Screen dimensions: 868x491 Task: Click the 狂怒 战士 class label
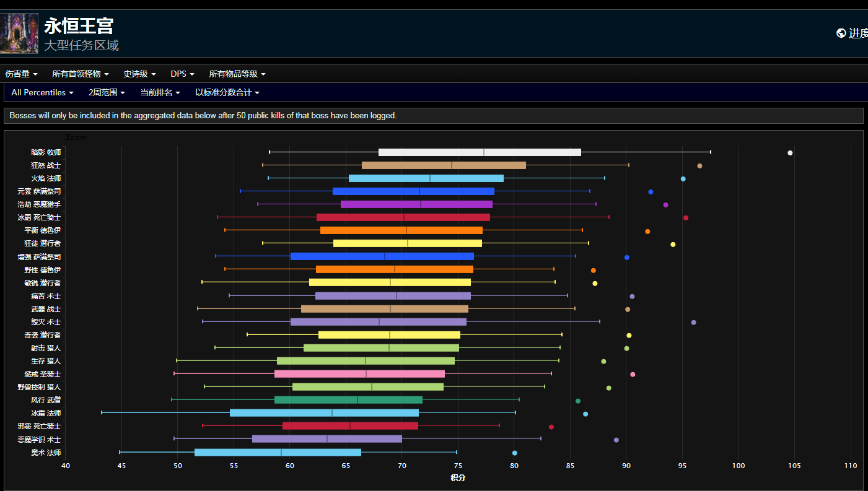[46, 165]
